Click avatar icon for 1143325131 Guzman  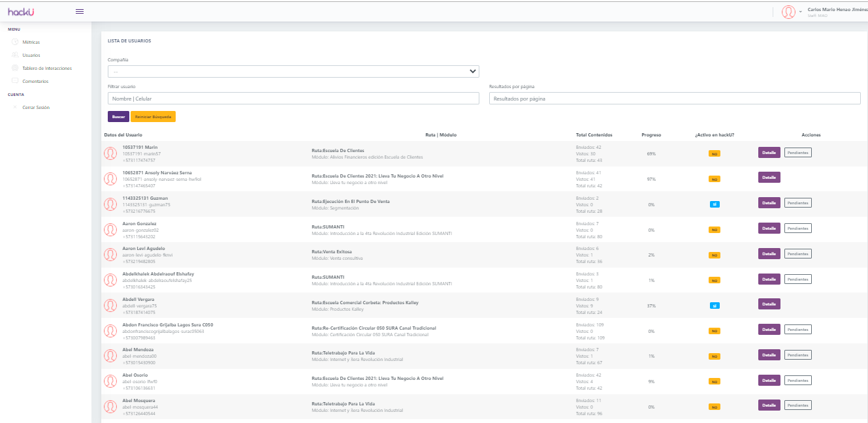click(x=110, y=204)
